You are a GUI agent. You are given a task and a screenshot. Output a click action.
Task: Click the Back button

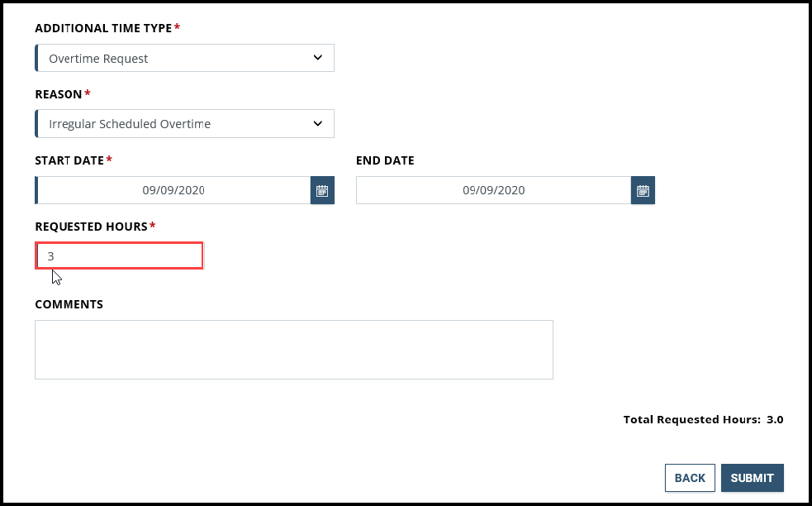[689, 477]
